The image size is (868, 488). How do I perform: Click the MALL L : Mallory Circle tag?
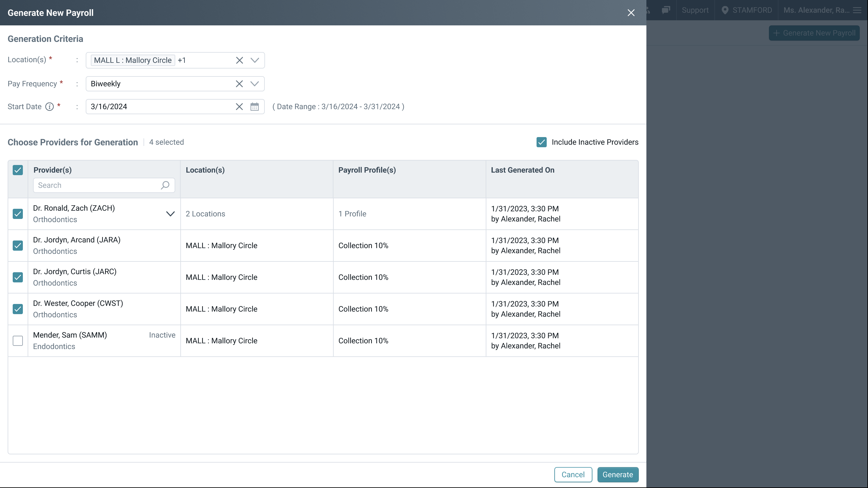pos(133,60)
